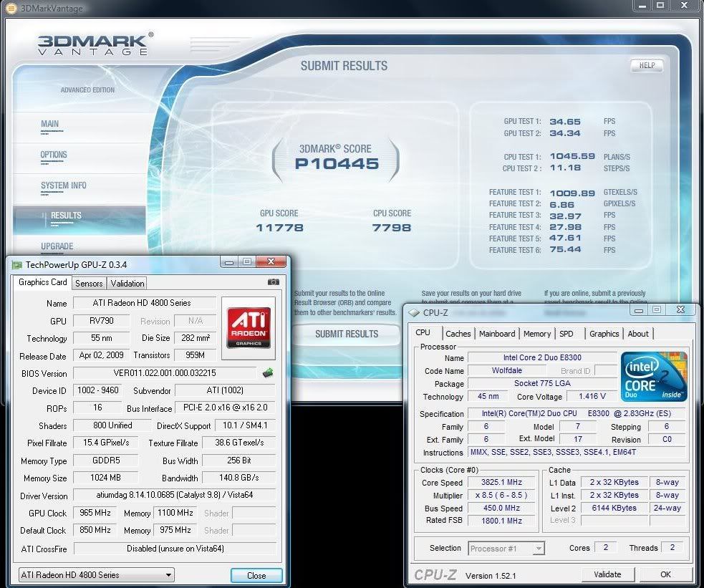The image size is (704, 588).
Task: Click the CPU-Z Name field Intel Core 2 Duo E8300
Action: [x=542, y=357]
